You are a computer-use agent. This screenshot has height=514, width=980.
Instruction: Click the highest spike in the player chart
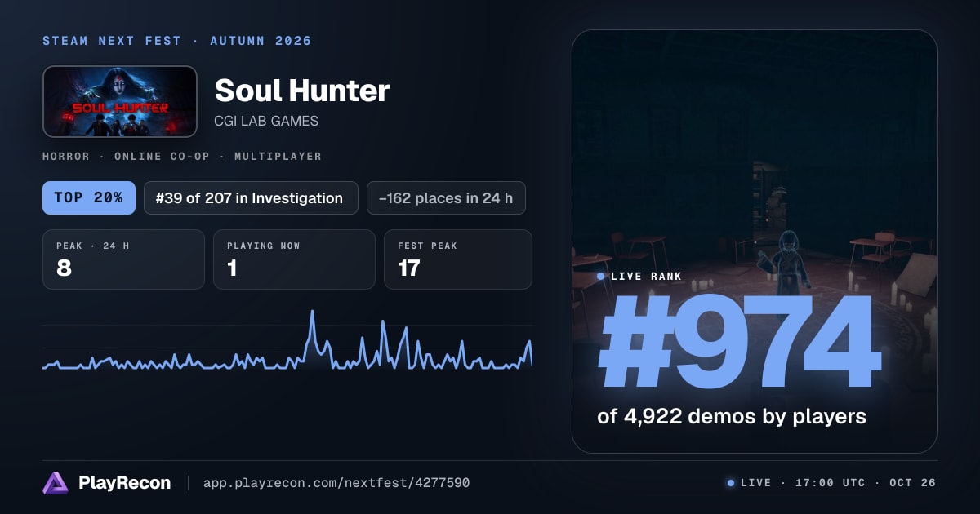pyautogui.click(x=311, y=312)
